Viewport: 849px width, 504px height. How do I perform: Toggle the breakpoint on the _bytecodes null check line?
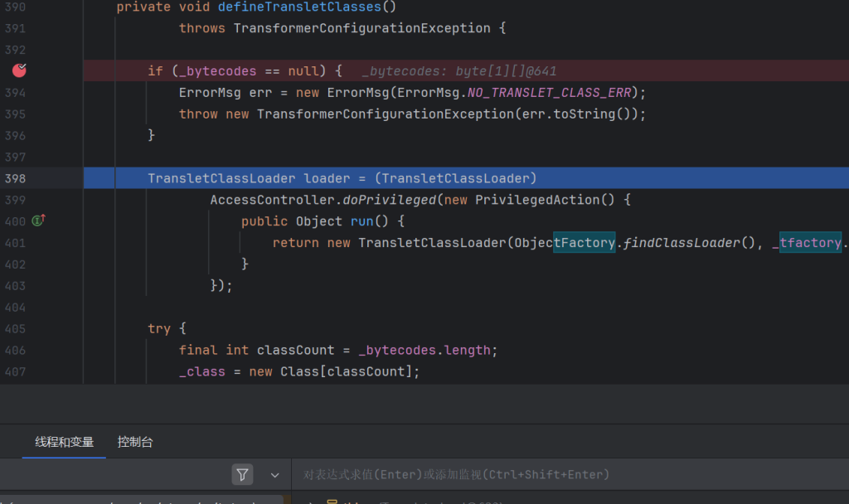coord(19,70)
